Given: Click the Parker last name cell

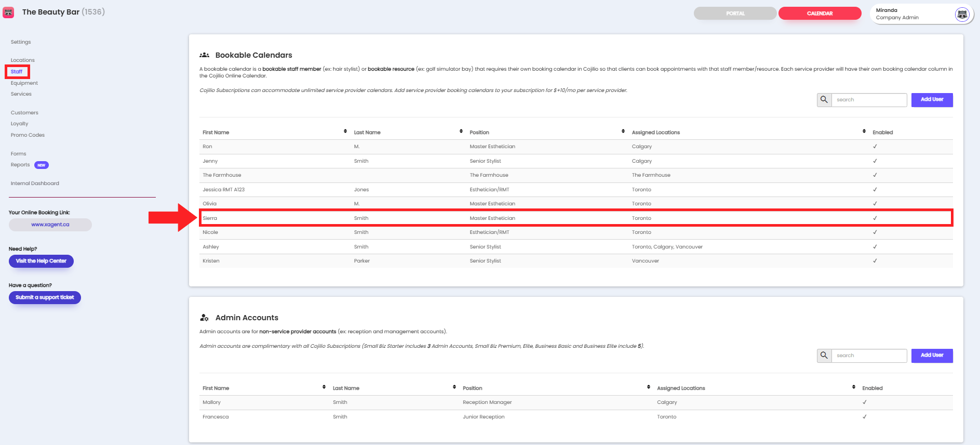Looking at the screenshot, I should click(x=362, y=261).
